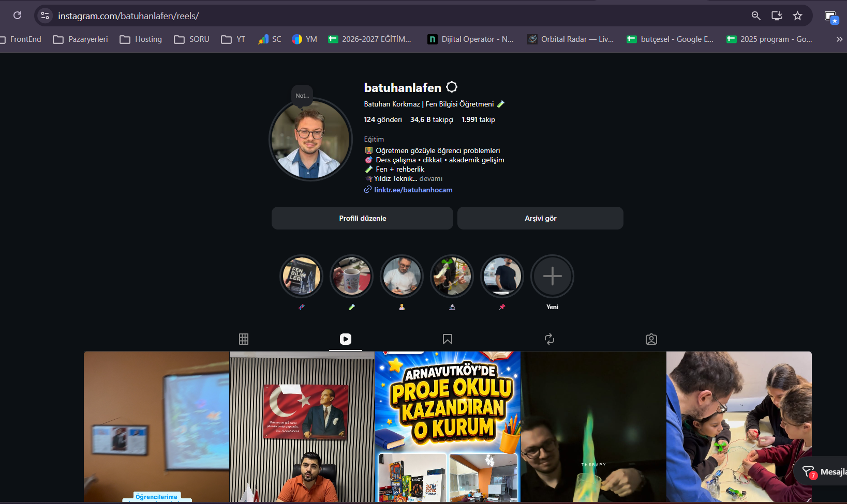Expand bio with devamı
Viewport: 847px width, 504px height.
(431, 178)
